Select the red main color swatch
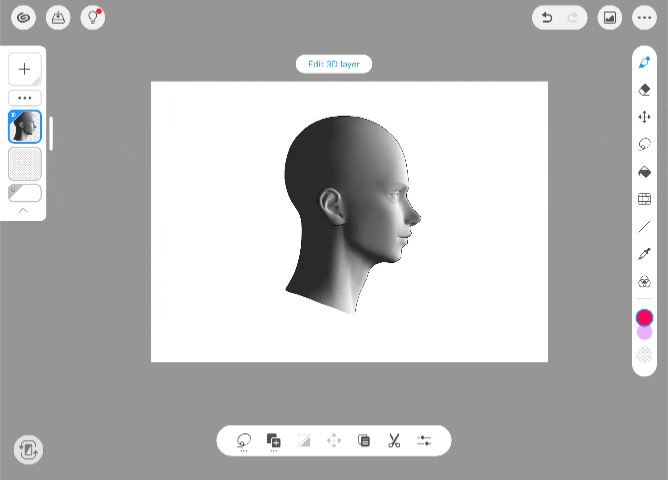Image resolution: width=668 pixels, height=480 pixels. [x=644, y=318]
